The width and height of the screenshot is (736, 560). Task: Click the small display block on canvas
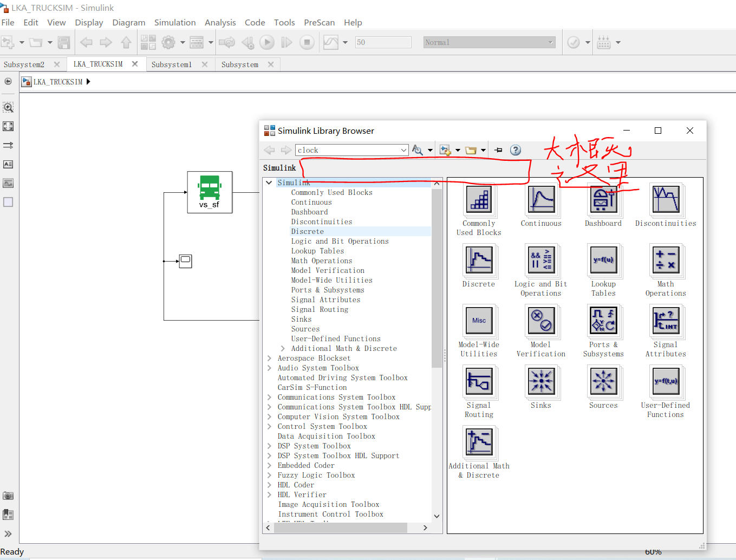185,262
